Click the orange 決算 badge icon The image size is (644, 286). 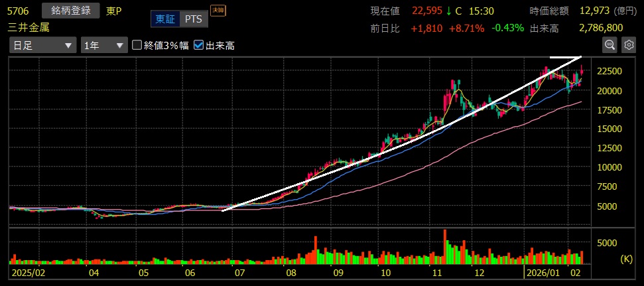pyautogui.click(x=217, y=10)
